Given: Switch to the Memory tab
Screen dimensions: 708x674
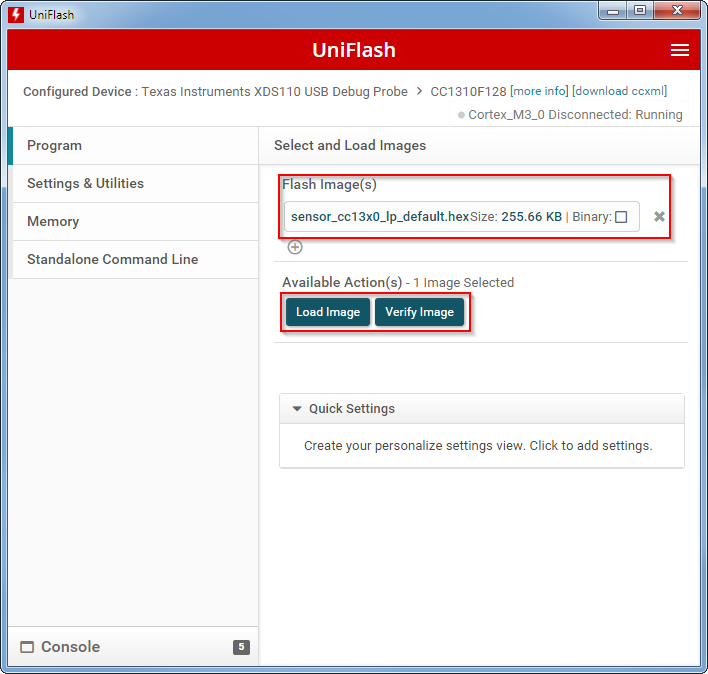Looking at the screenshot, I should [132, 222].
